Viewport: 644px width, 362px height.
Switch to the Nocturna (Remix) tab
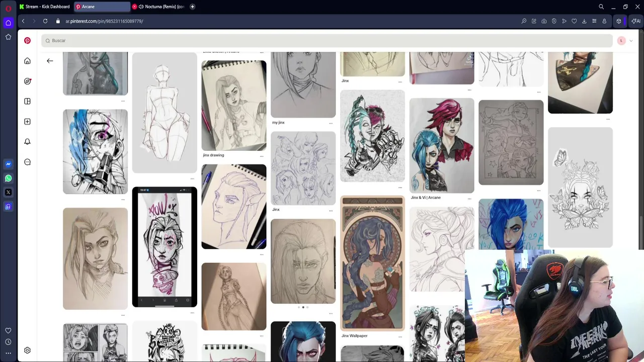(x=158, y=7)
